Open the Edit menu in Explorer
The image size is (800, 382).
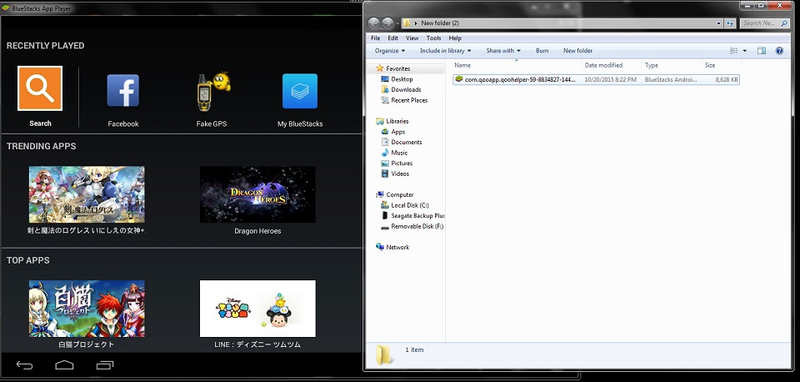[393, 38]
